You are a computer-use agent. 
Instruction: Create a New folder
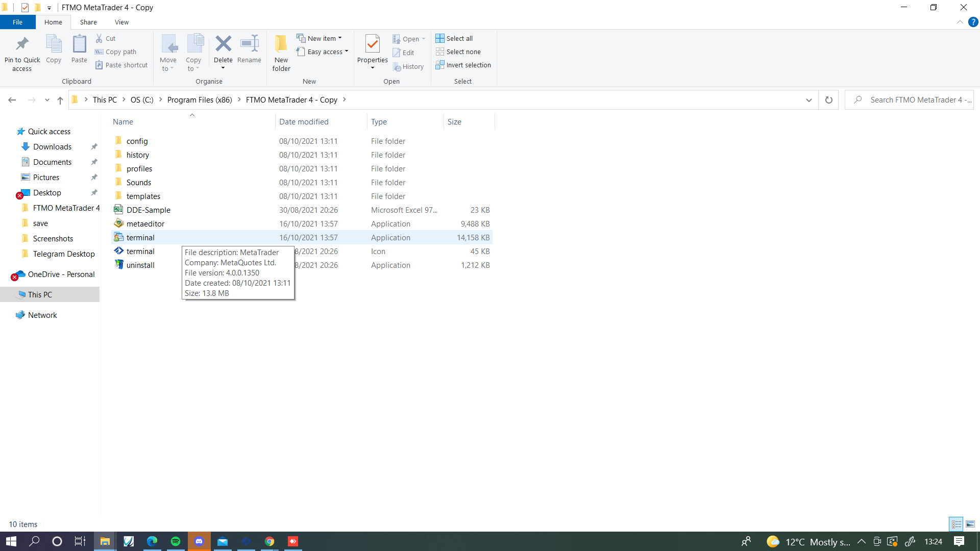(x=281, y=53)
